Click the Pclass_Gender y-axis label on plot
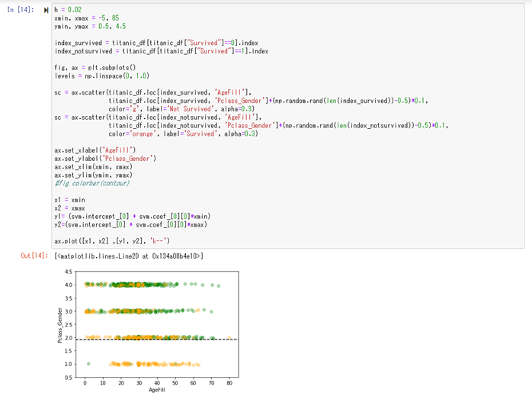 (x=60, y=325)
